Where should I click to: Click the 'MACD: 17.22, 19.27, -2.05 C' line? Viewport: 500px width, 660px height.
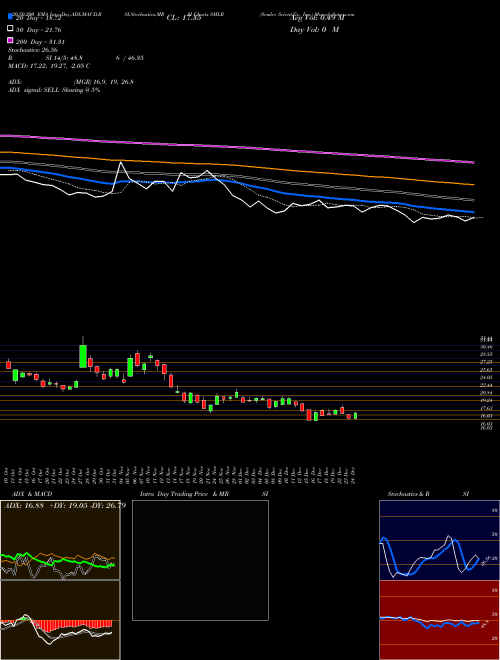(49, 66)
